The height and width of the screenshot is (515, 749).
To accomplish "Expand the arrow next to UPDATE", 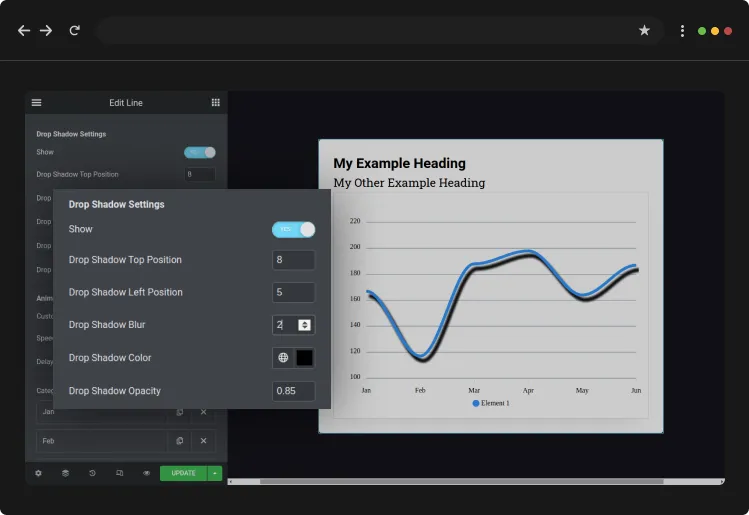I will (215, 473).
